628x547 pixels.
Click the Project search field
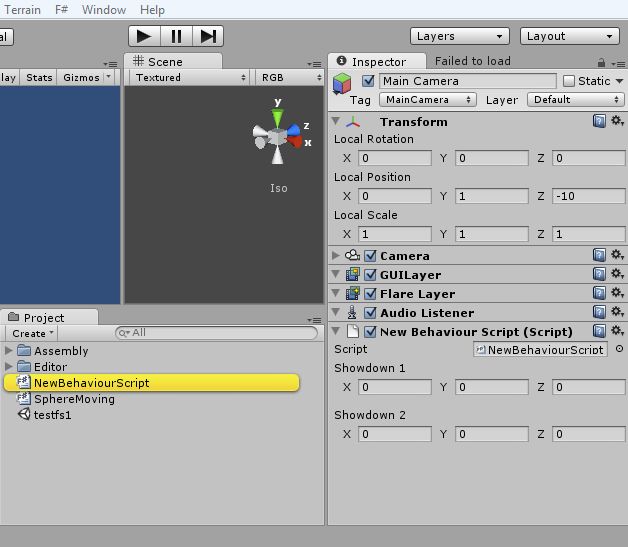[216, 333]
